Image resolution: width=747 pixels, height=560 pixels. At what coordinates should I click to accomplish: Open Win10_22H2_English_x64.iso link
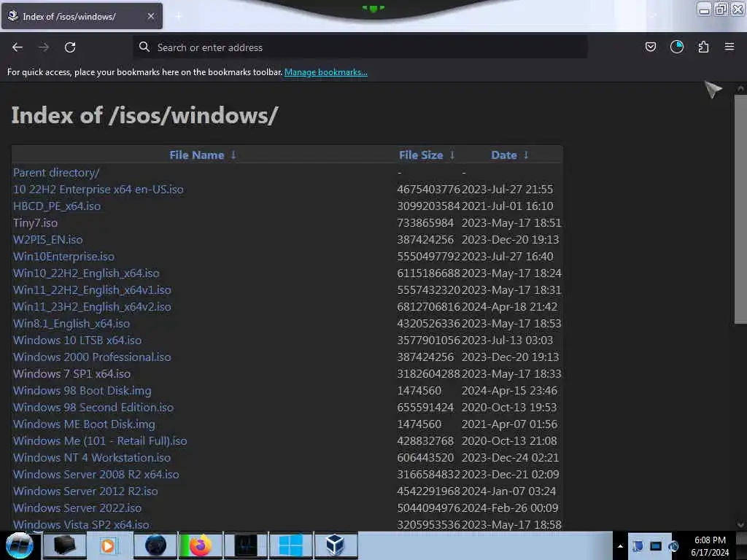pyautogui.click(x=86, y=273)
